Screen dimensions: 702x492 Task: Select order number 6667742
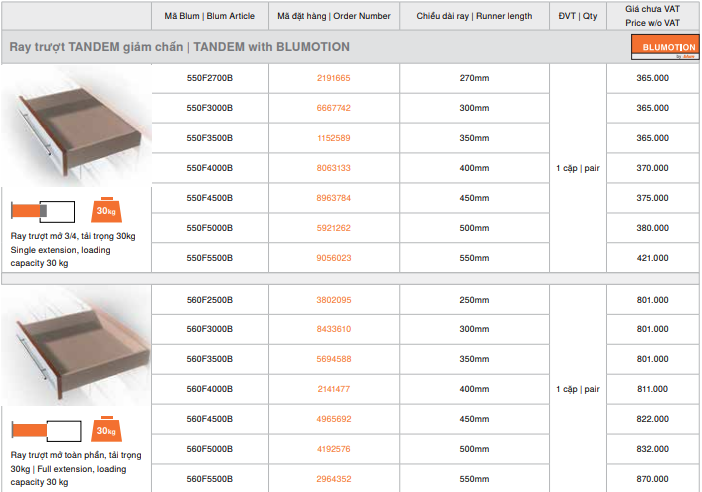[x=334, y=108]
